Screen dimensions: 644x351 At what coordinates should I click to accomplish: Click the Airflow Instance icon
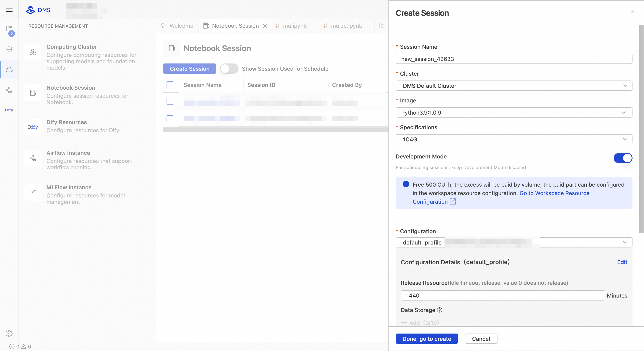pyautogui.click(x=33, y=158)
